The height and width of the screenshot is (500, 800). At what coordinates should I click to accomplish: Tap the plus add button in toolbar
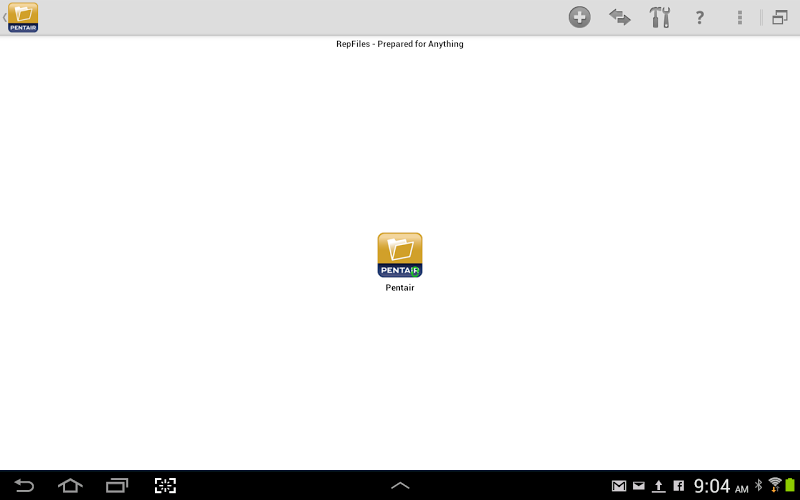click(580, 17)
